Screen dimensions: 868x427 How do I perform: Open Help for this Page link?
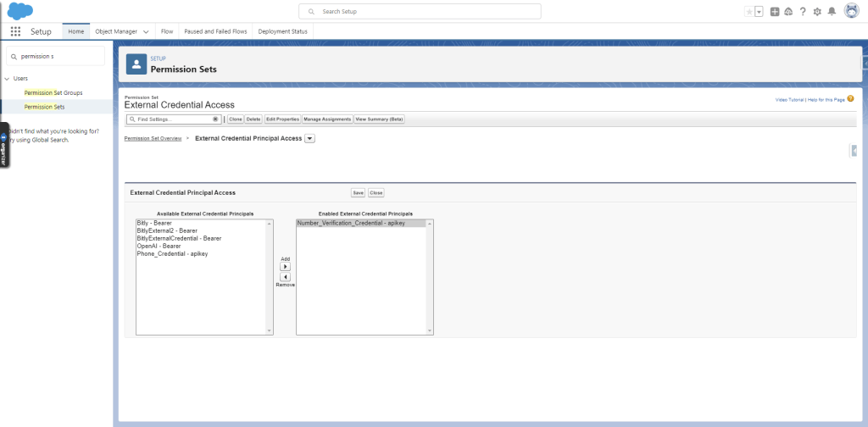[826, 100]
